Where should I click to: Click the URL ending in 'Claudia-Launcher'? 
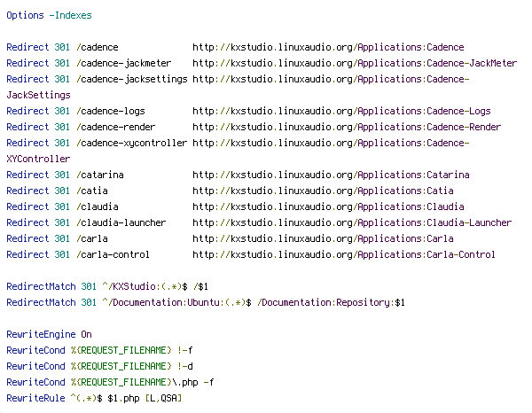click(x=352, y=222)
